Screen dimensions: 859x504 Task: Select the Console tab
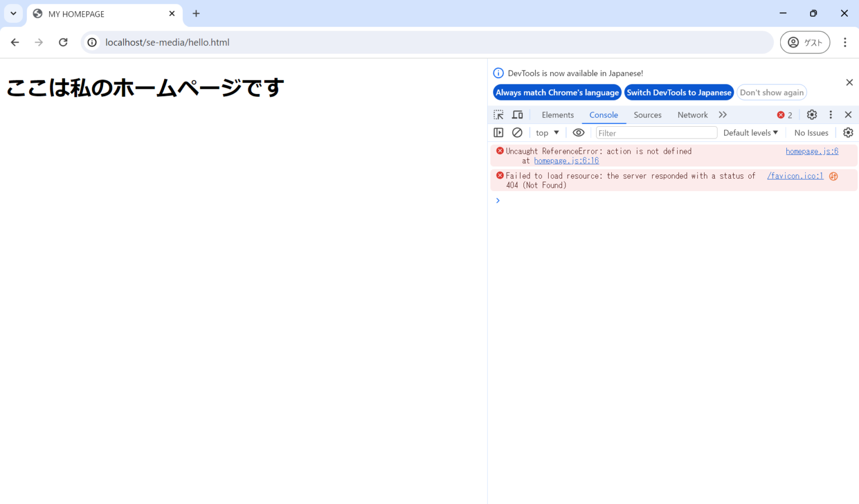(603, 115)
